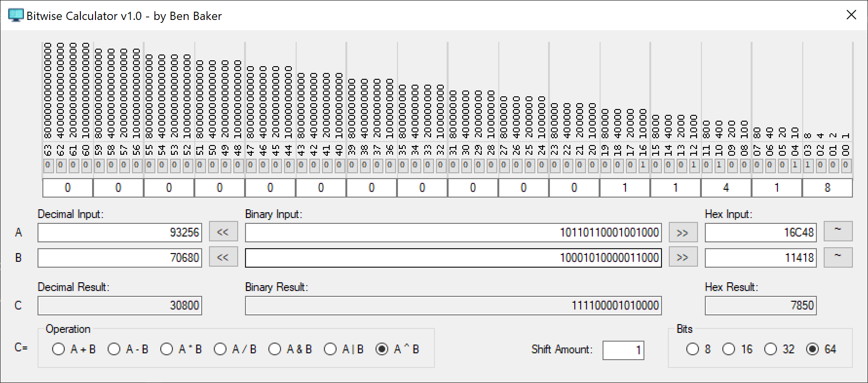Click Hex Input field showing 11418
The height and width of the screenshot is (383, 868).
(761, 258)
